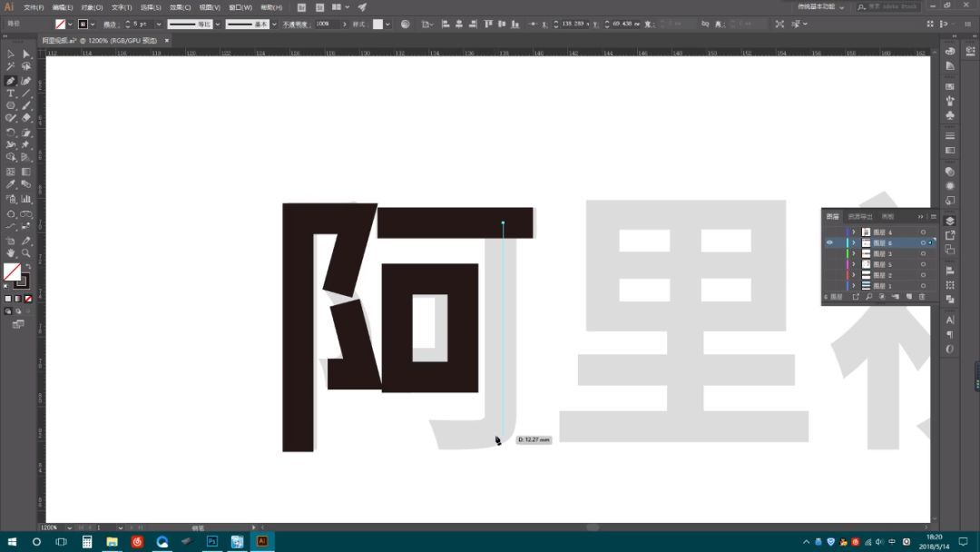Select the Eyedropper tool

point(11,184)
